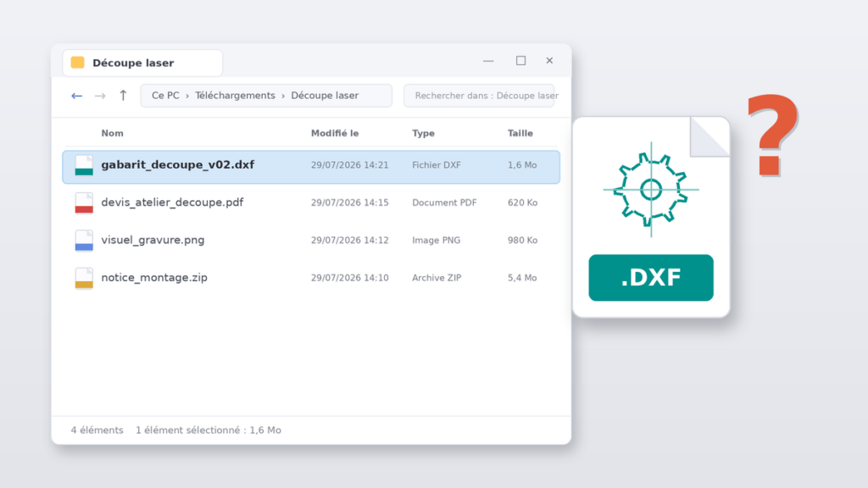Sort by the Nom column header
The image size is (868, 488).
(x=113, y=133)
